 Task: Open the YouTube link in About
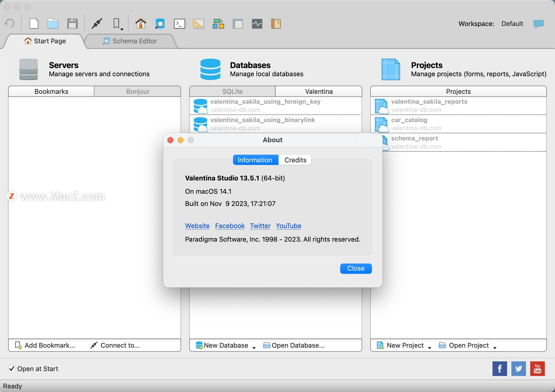(x=288, y=226)
